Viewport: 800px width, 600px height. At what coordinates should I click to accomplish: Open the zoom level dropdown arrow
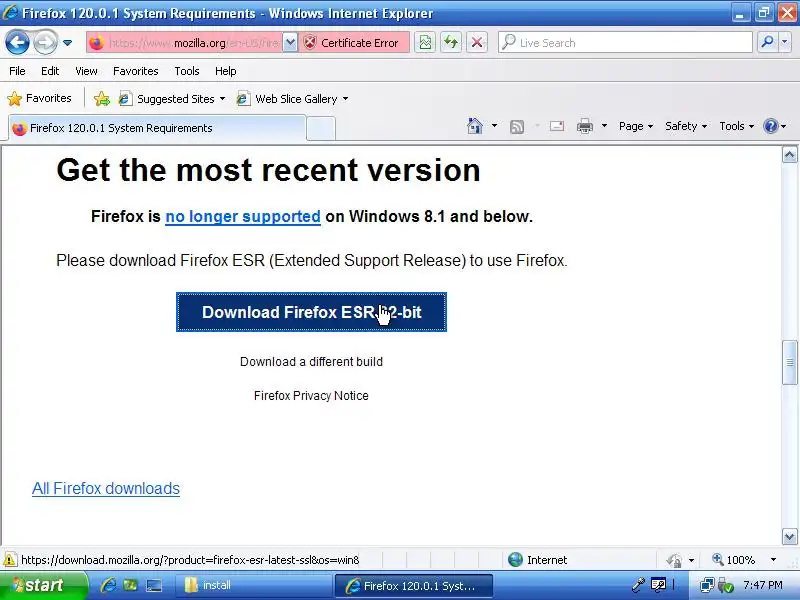pos(773,560)
